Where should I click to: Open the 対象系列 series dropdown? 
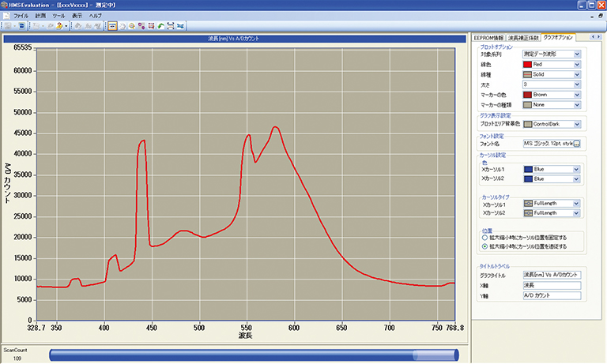click(577, 54)
